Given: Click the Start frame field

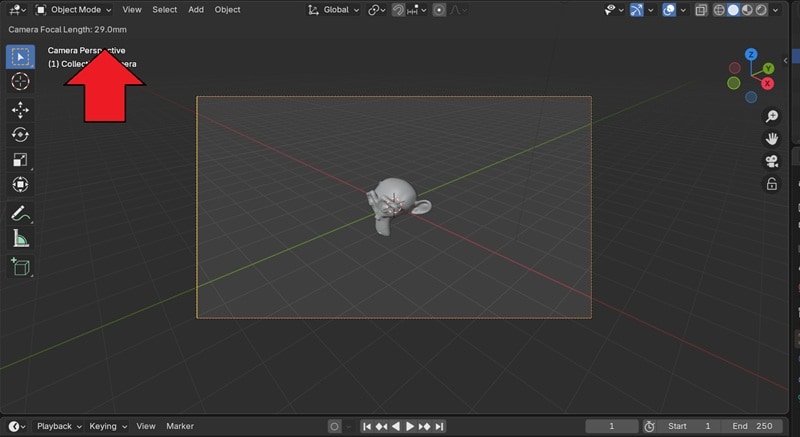Looking at the screenshot, I should pos(689,426).
